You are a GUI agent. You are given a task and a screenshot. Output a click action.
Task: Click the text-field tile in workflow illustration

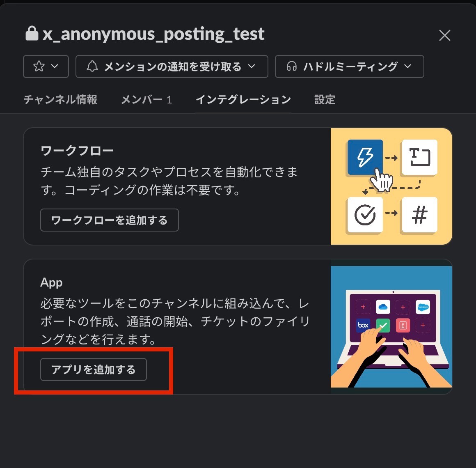pyautogui.click(x=419, y=157)
